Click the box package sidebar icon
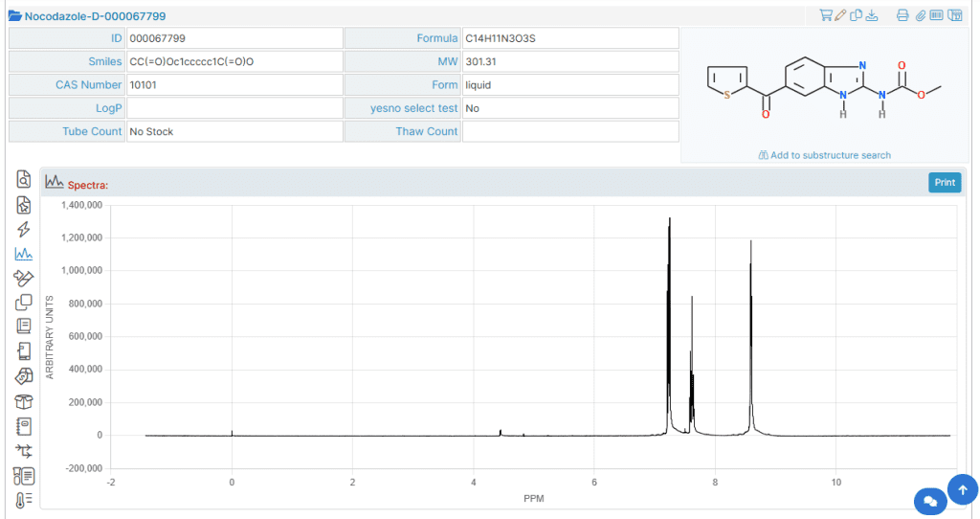This screenshot has height=519, width=980. click(x=24, y=401)
